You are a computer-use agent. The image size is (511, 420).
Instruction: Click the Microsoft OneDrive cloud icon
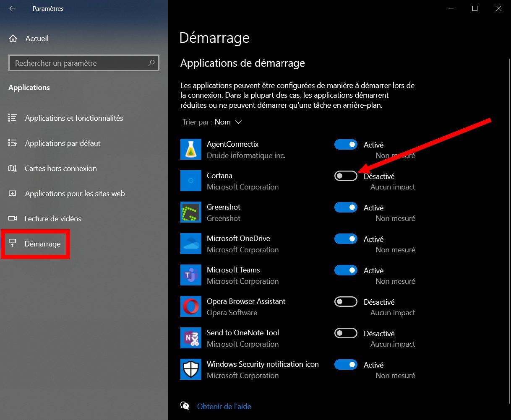(x=191, y=244)
